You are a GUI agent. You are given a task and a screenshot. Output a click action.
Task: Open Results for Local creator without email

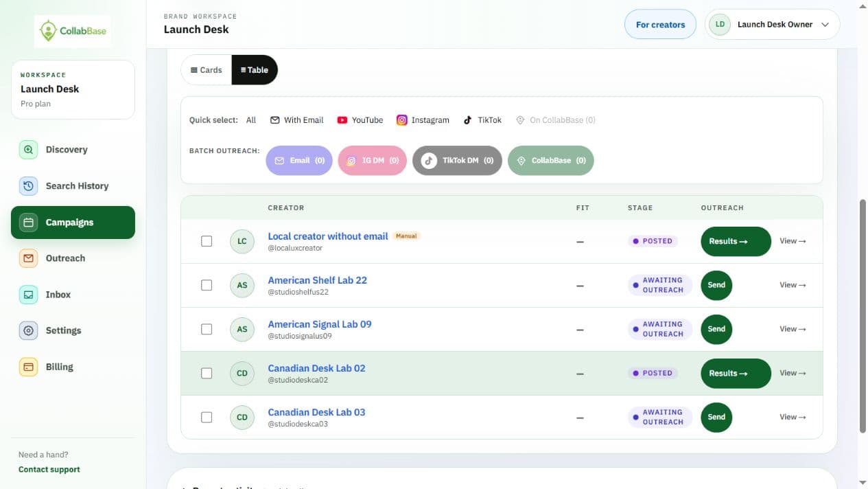[x=736, y=241]
